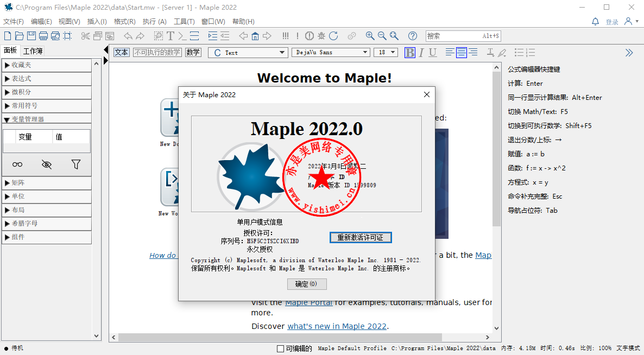The image size is (644, 355).
Task: Toggle the 可编辑的 checkbox in status bar
Action: click(x=281, y=348)
